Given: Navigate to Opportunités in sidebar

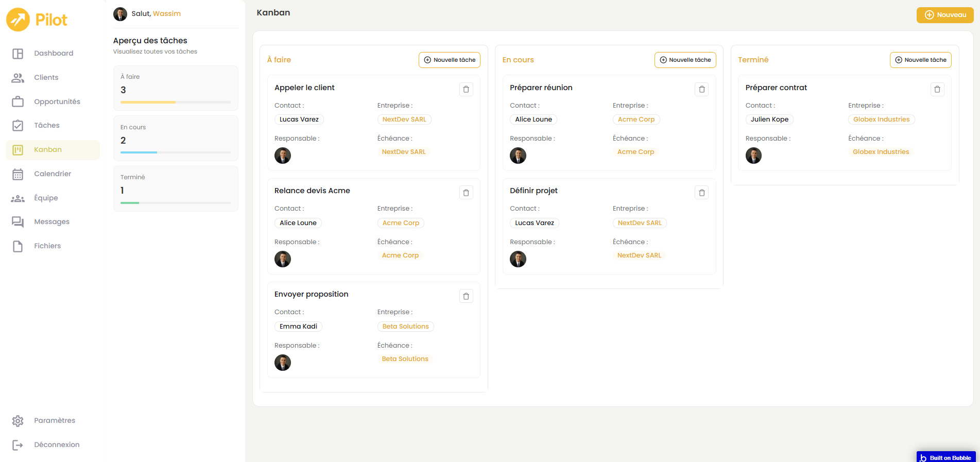Looking at the screenshot, I should tap(57, 101).
